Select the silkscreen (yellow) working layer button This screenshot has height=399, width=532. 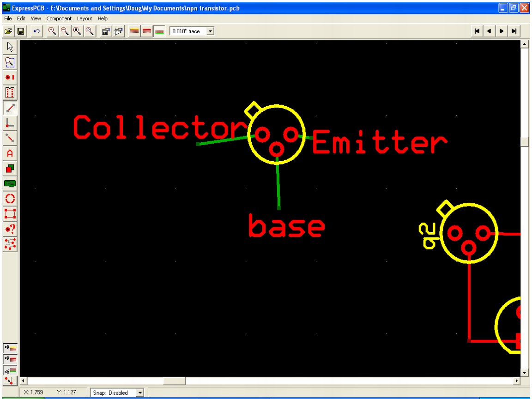[134, 31]
